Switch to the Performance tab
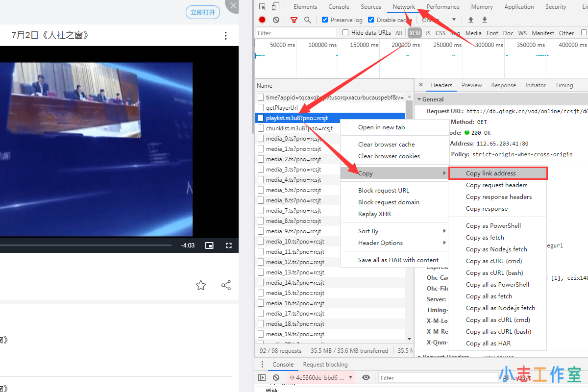The height and width of the screenshot is (392, 588). (x=443, y=7)
